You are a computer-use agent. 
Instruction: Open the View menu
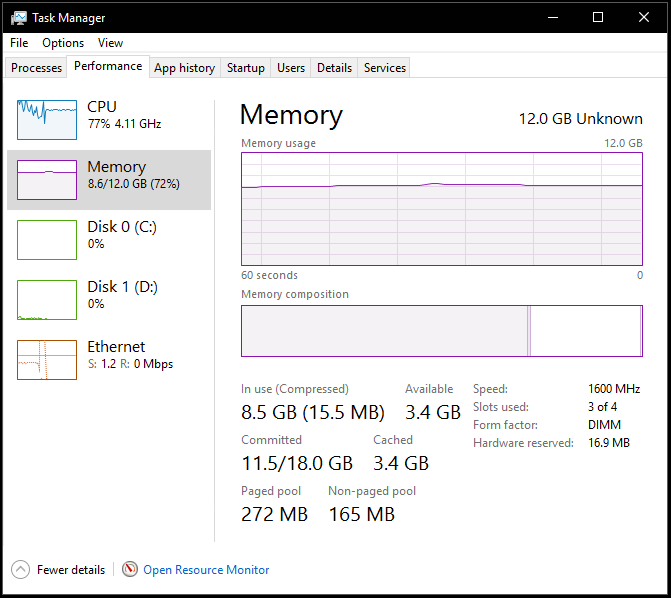[110, 43]
